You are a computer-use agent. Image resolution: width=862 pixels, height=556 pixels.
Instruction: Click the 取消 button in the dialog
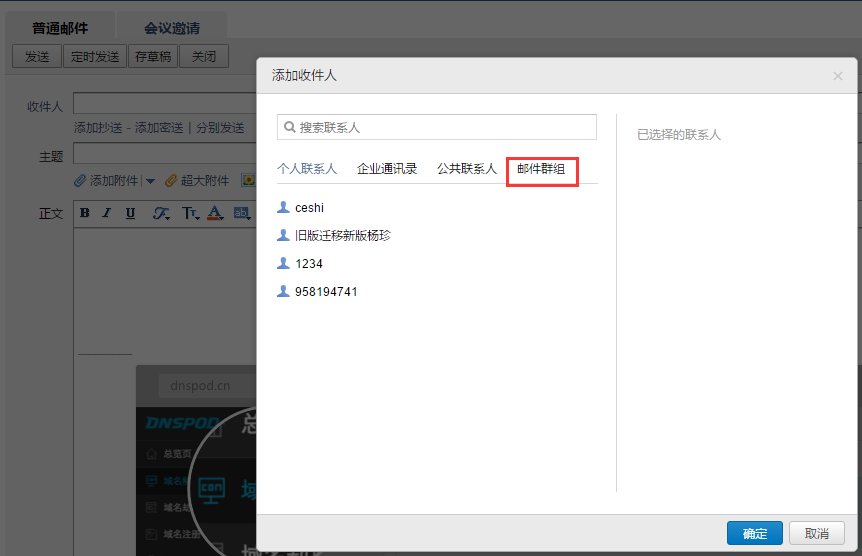coord(816,534)
